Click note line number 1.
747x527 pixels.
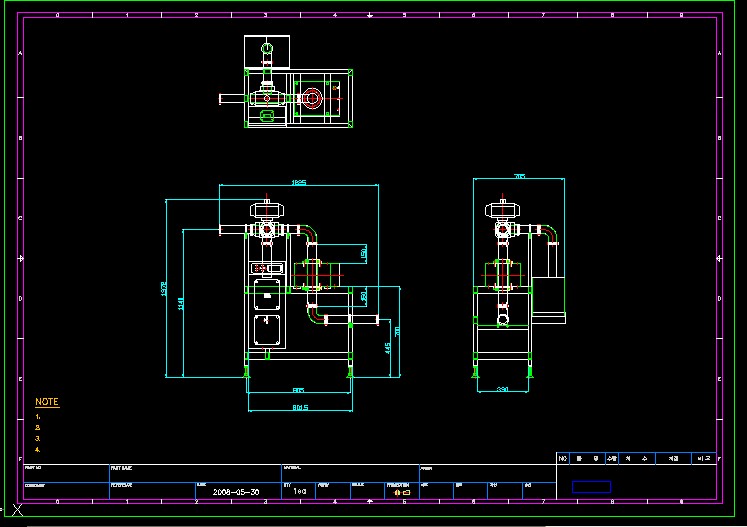[x=38, y=417]
